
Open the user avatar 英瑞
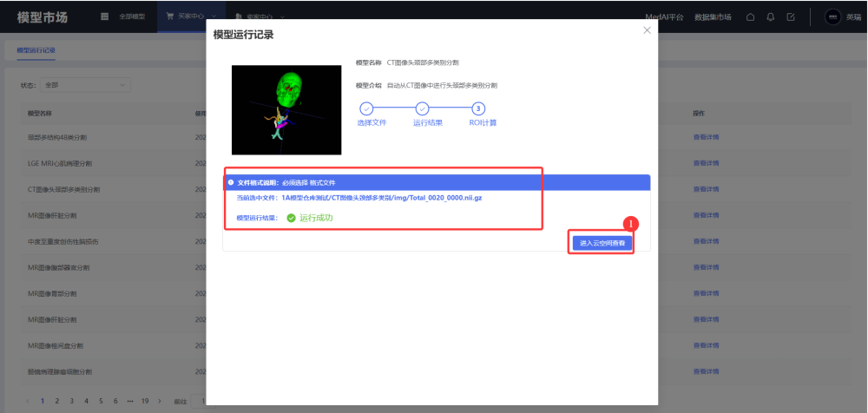point(832,17)
